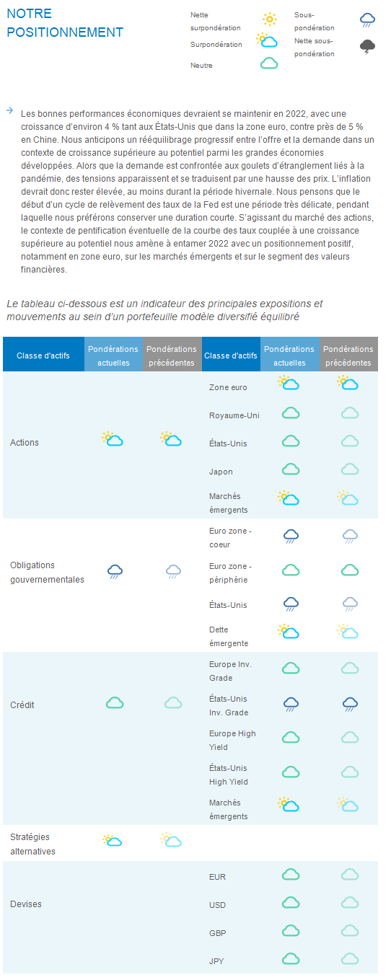Click the Surpondération sun-cloud legend icon
The image size is (391, 980).
[x=267, y=40]
